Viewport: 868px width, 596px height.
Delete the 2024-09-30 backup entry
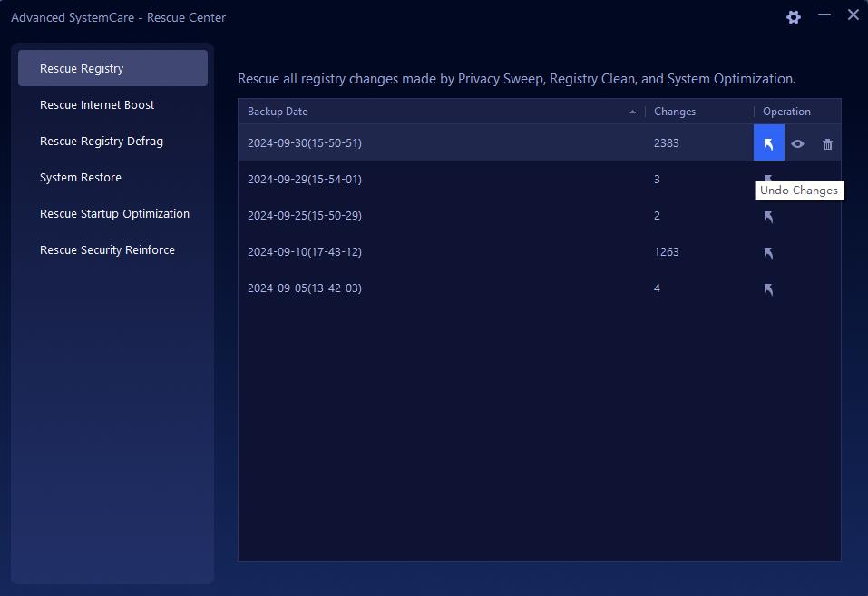coord(827,144)
